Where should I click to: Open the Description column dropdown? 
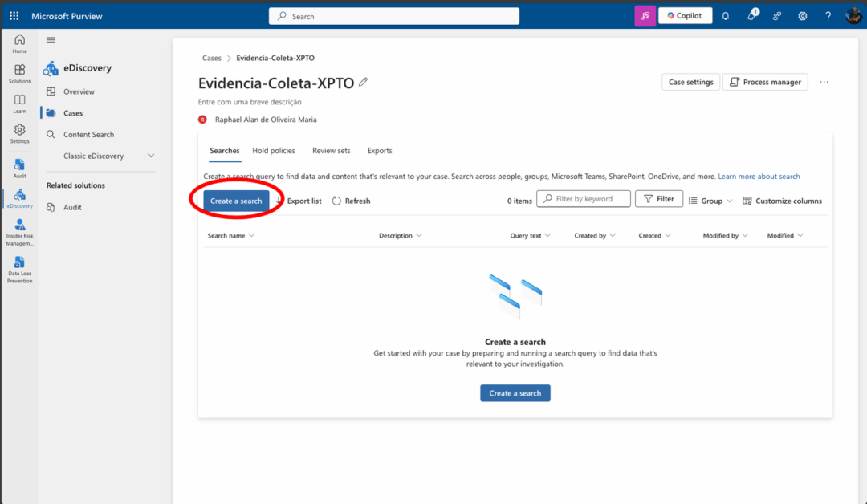[419, 235]
